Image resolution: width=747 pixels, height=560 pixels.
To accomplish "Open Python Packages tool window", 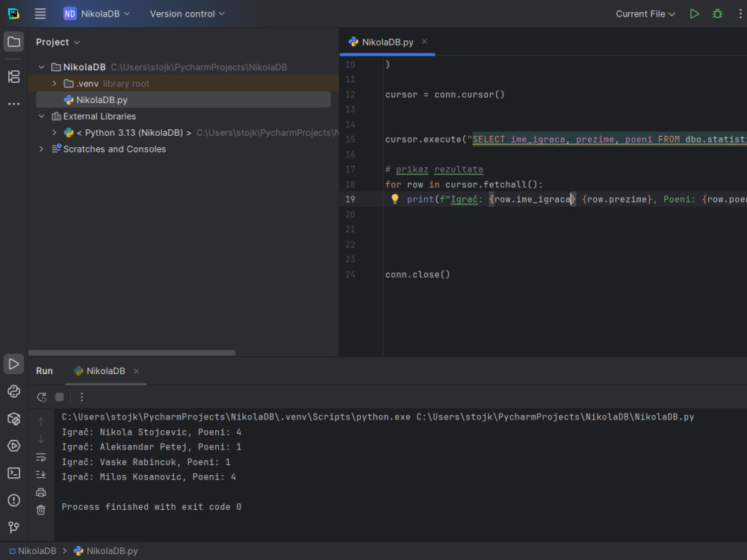I will point(13,419).
